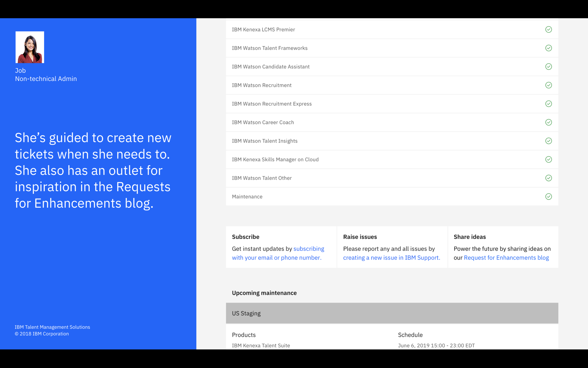Click the Non-technical Admin persona title
The width and height of the screenshot is (588, 368).
[46, 79]
